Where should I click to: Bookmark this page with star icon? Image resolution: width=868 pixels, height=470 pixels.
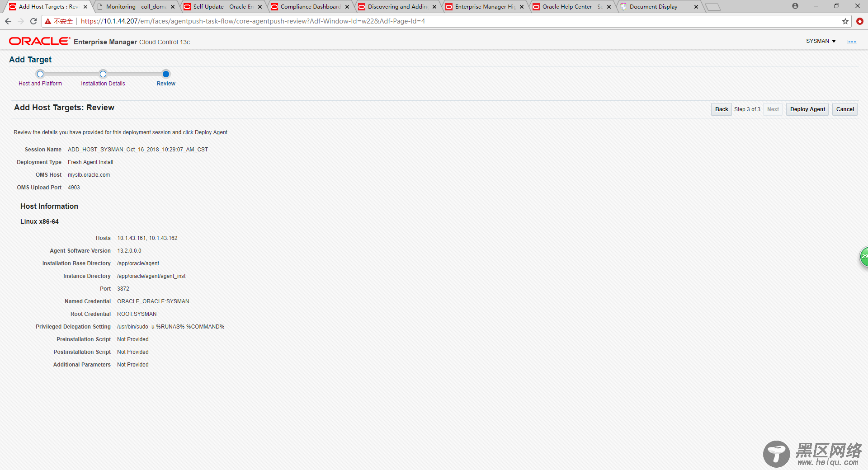tap(845, 21)
